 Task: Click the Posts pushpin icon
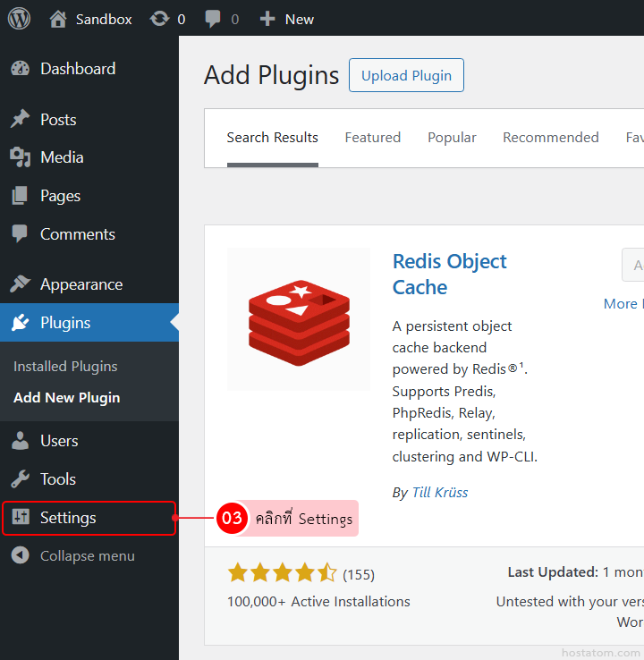pyautogui.click(x=20, y=120)
